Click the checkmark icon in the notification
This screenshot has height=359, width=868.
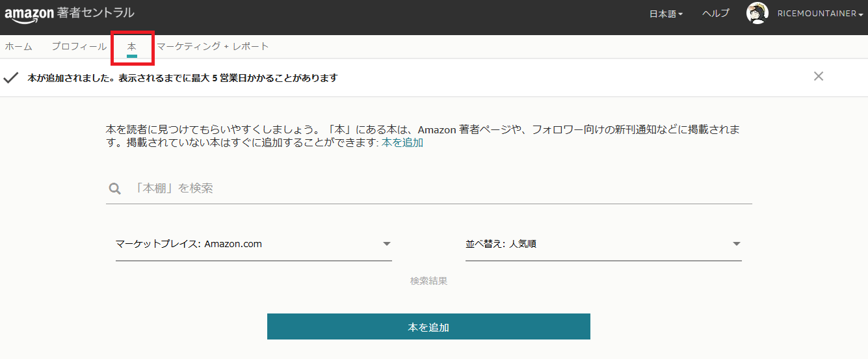coord(10,77)
